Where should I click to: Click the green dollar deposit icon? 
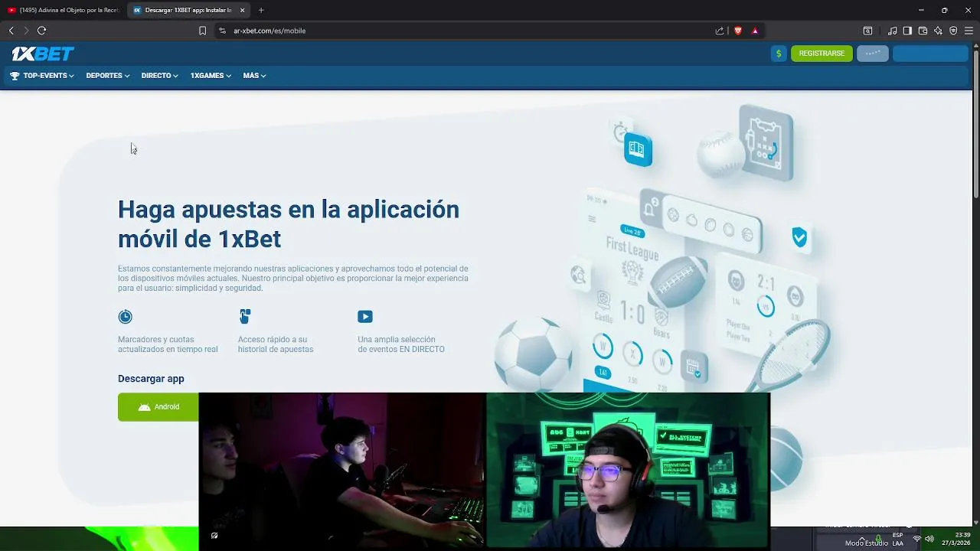pyautogui.click(x=779, y=54)
